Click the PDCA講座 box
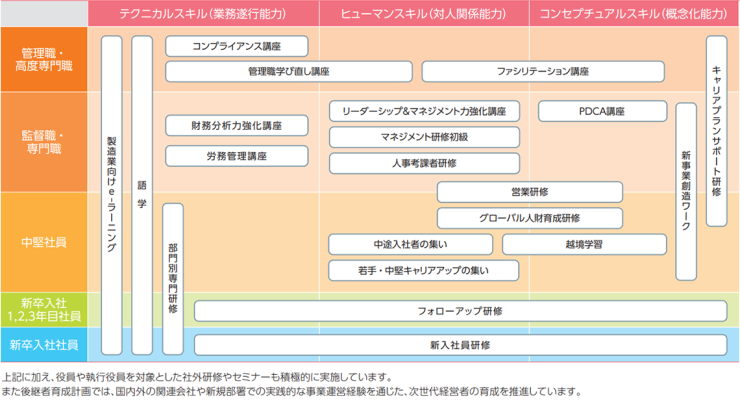This screenshot has width=740, height=401. [x=601, y=111]
